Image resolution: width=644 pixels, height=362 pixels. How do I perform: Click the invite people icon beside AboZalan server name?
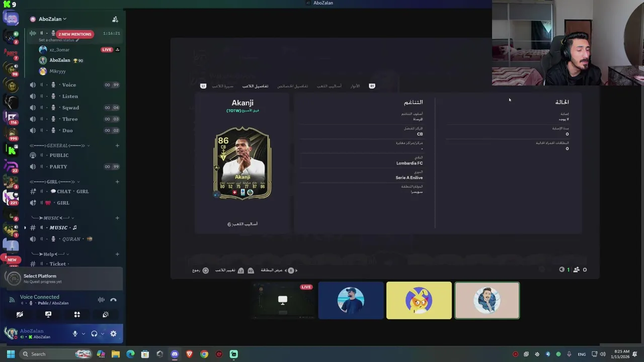tap(115, 19)
